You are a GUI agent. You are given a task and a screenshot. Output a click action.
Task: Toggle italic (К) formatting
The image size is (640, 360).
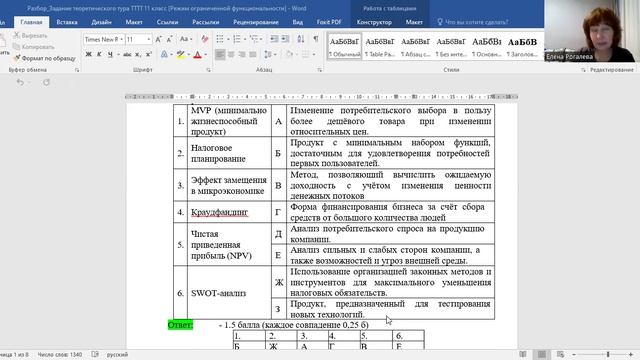tap(99, 54)
